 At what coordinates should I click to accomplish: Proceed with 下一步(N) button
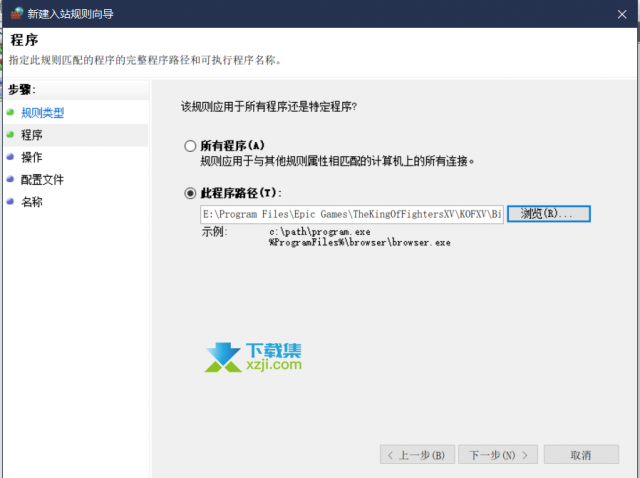498,454
